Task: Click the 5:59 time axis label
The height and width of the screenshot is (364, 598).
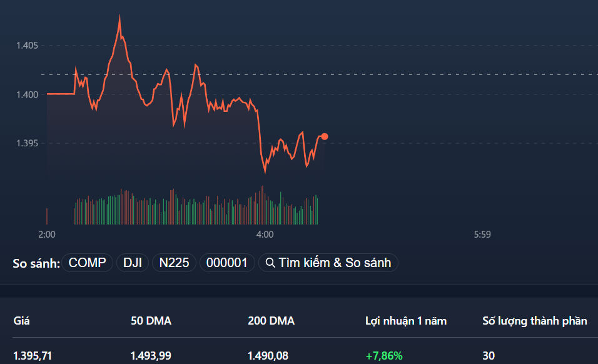Action: [482, 235]
